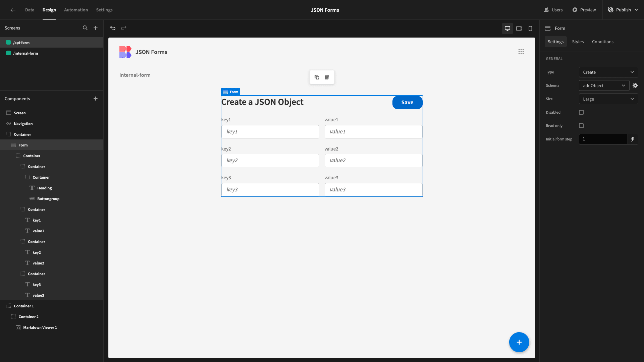
Task: Select the Navigation eye tree item
Action: [52, 124]
